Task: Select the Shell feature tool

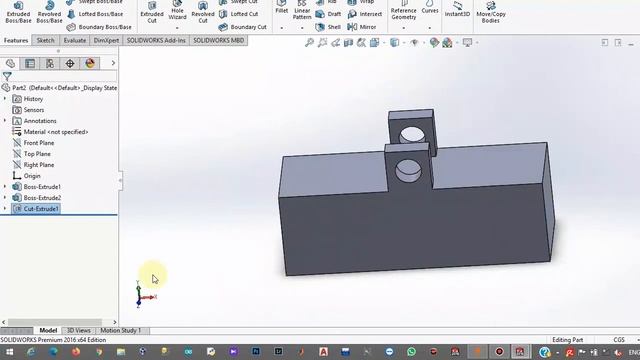Action: pyautogui.click(x=328, y=27)
